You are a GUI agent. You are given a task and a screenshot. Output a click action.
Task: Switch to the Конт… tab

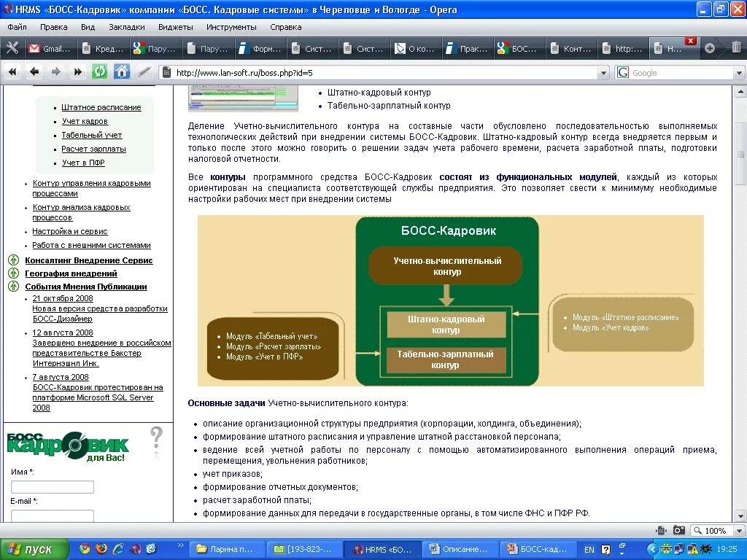point(570,49)
